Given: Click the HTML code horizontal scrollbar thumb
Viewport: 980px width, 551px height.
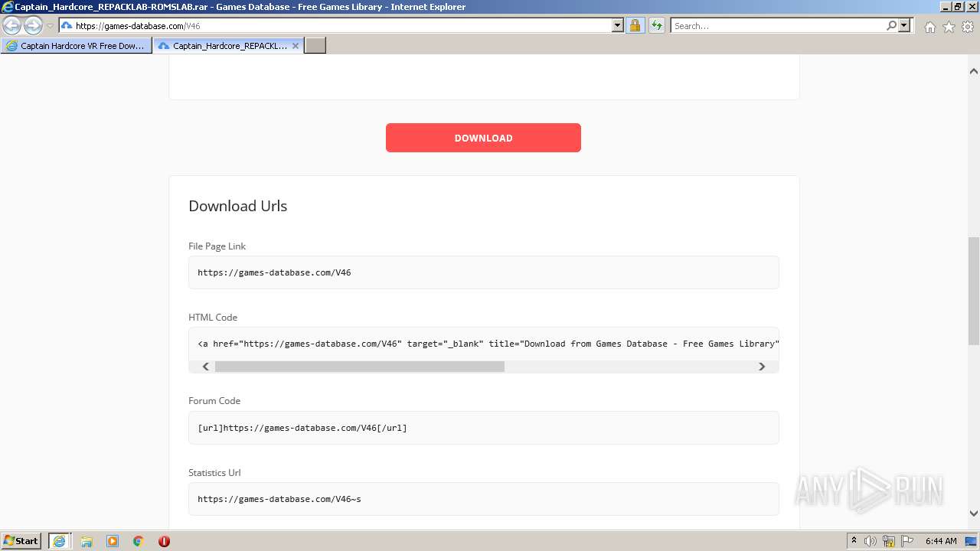Looking at the screenshot, I should (360, 367).
